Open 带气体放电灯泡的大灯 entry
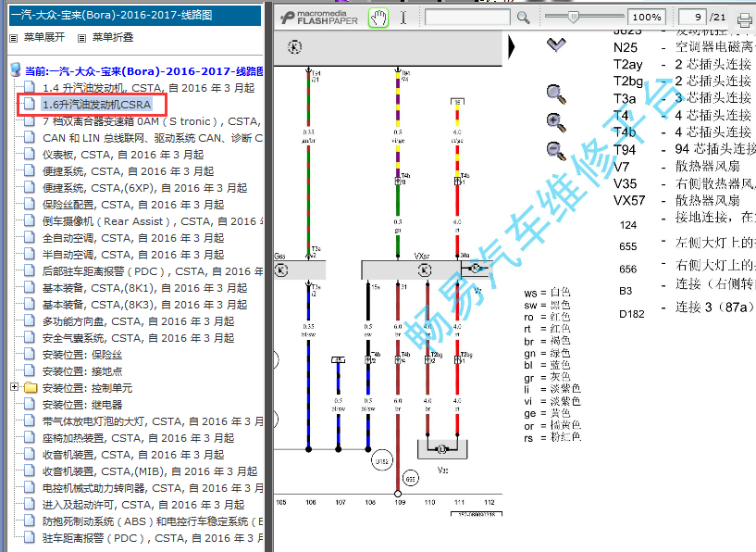The width and height of the screenshot is (756, 552). coord(153,421)
